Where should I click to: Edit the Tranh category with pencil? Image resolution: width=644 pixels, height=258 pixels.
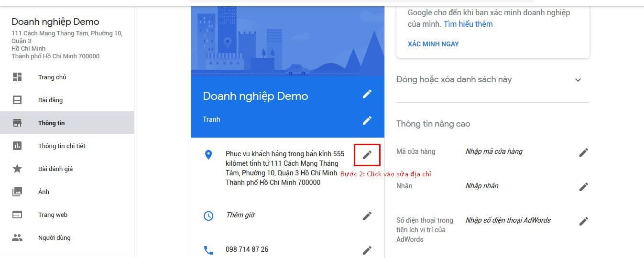(x=367, y=120)
